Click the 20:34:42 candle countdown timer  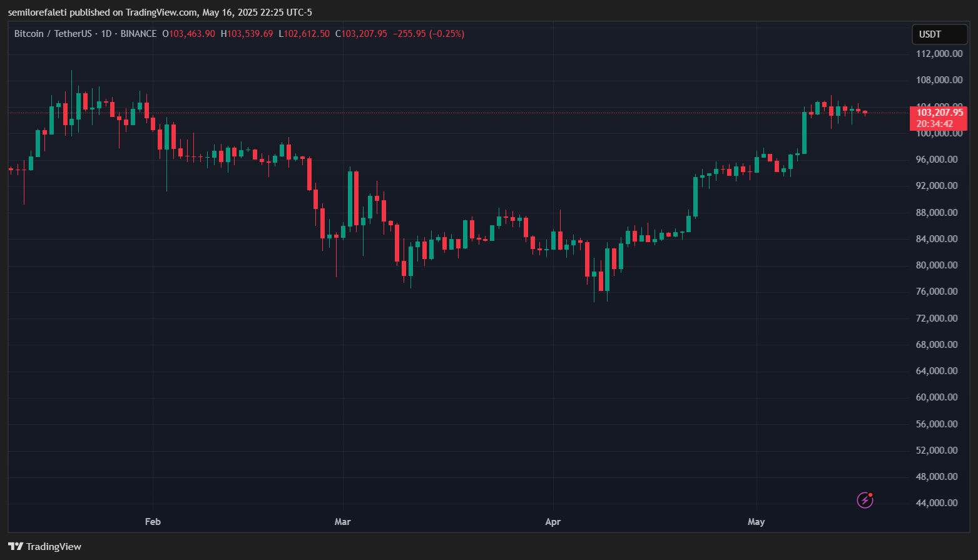pyautogui.click(x=934, y=124)
